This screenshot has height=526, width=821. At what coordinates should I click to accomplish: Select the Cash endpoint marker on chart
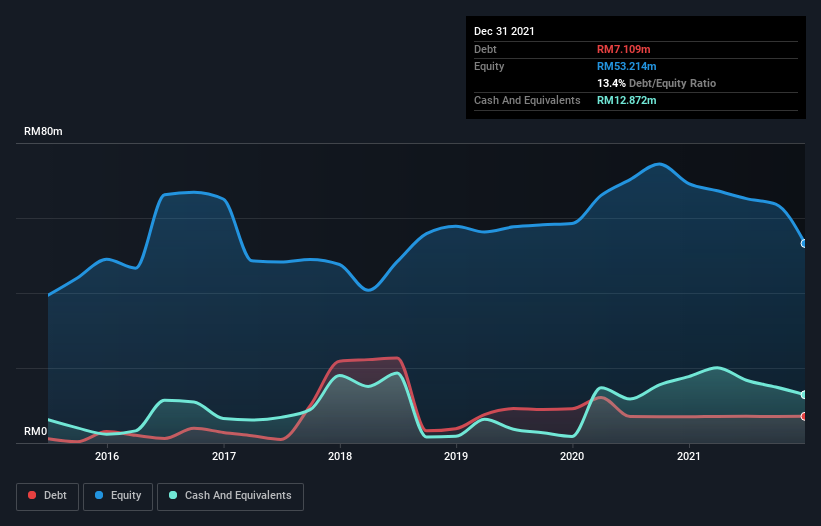click(804, 395)
